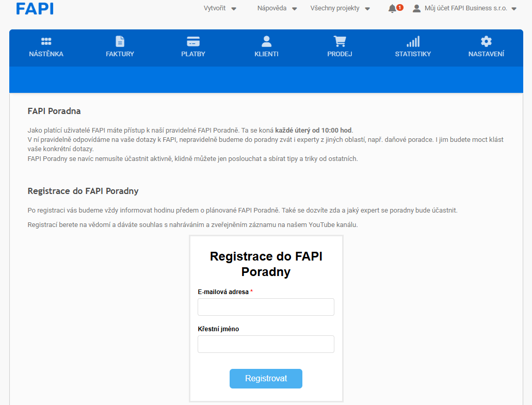The height and width of the screenshot is (405, 532).
Task: Click the E-mailová adresa label
Action: 223,291
